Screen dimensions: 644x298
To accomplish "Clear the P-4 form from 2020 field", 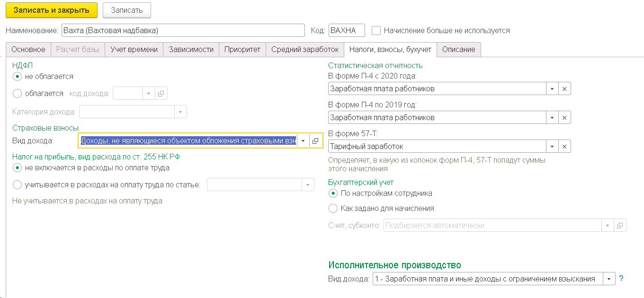I will [x=564, y=89].
